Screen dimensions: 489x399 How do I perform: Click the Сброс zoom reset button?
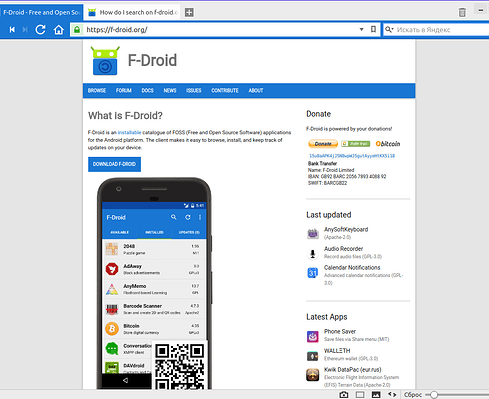pos(413,395)
